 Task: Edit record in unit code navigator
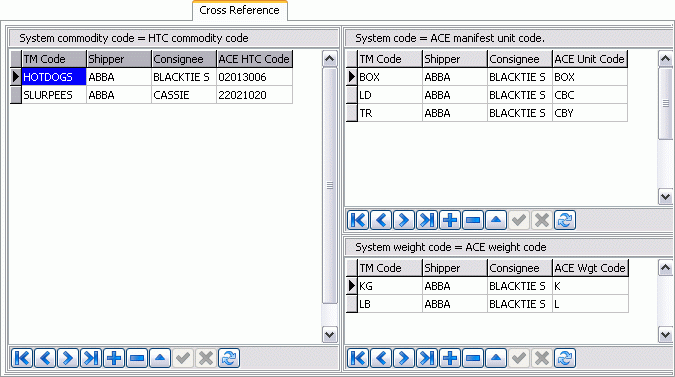point(496,220)
